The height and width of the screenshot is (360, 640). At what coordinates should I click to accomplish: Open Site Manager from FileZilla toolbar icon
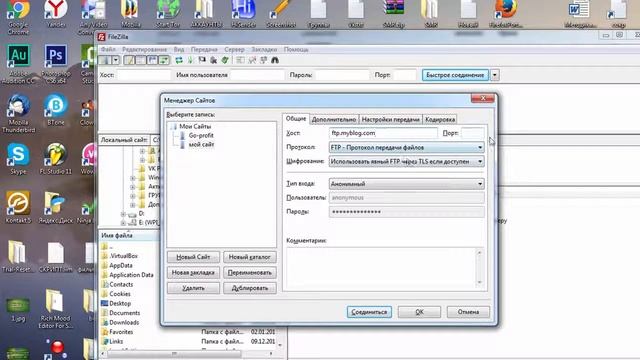(105, 60)
